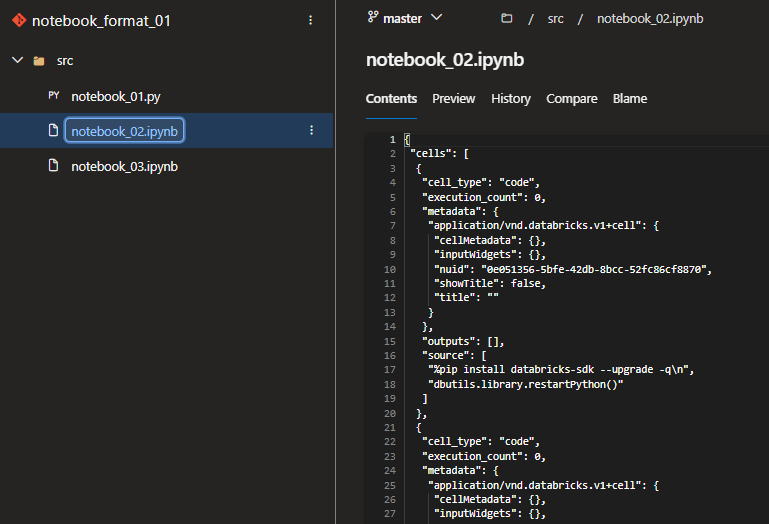Image resolution: width=769 pixels, height=524 pixels.
Task: Click "outputs": [] on line 15
Action: 462,341
